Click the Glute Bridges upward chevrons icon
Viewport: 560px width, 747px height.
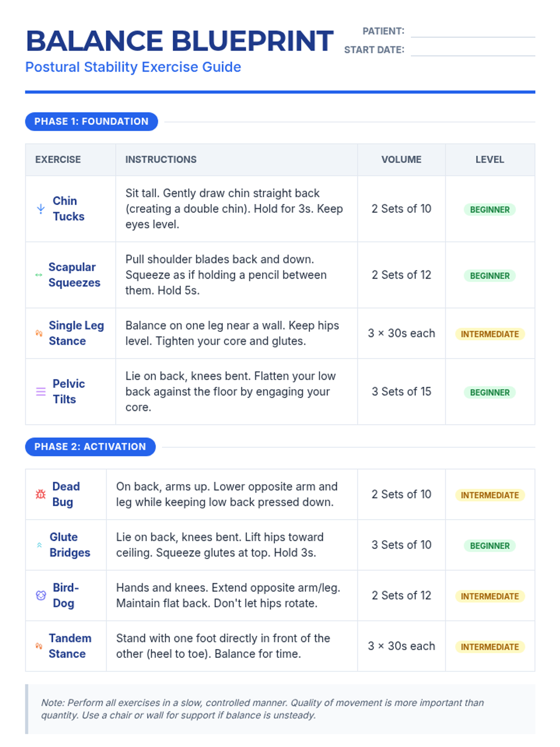[x=39, y=545]
